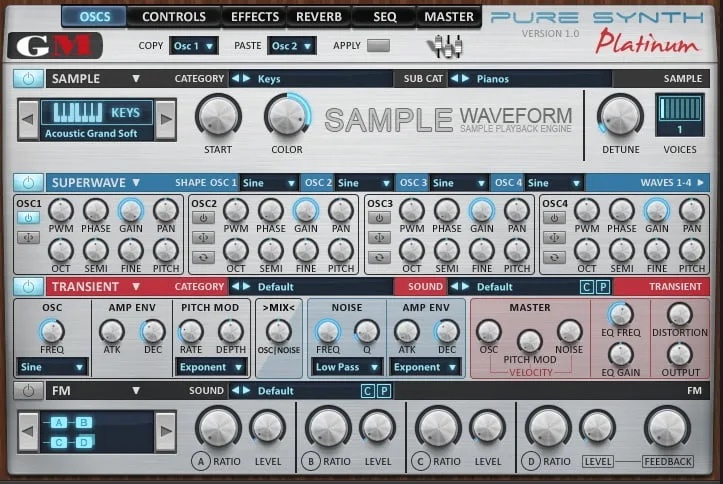Toggle OSC4 power button
The height and width of the screenshot is (484, 723).
[x=554, y=218]
